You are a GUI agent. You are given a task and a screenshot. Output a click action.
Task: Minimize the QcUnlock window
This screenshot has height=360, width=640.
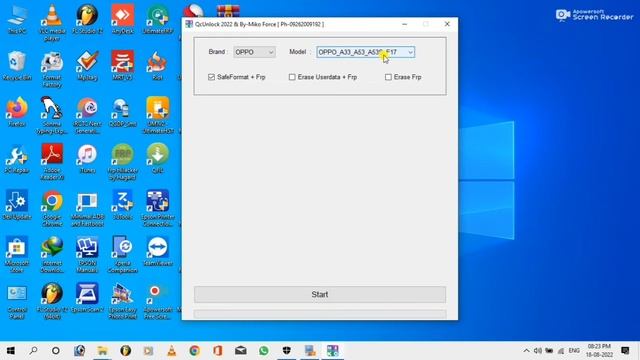coord(404,24)
